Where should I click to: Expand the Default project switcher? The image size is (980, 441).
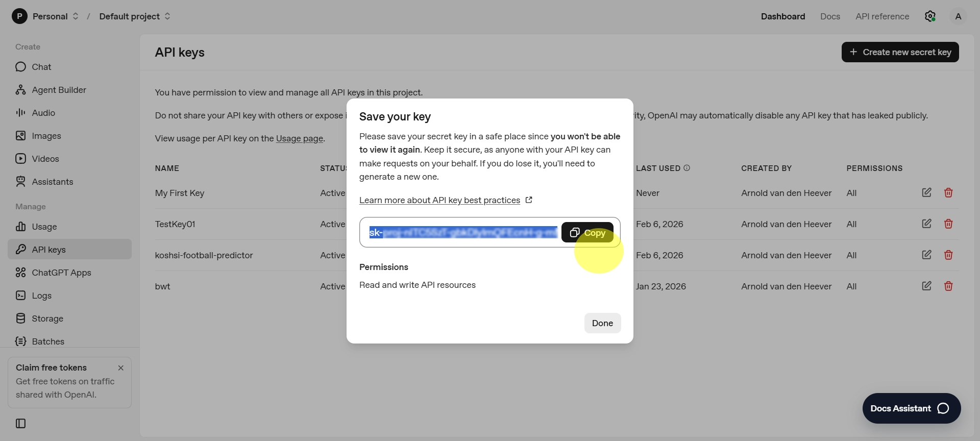(x=135, y=16)
